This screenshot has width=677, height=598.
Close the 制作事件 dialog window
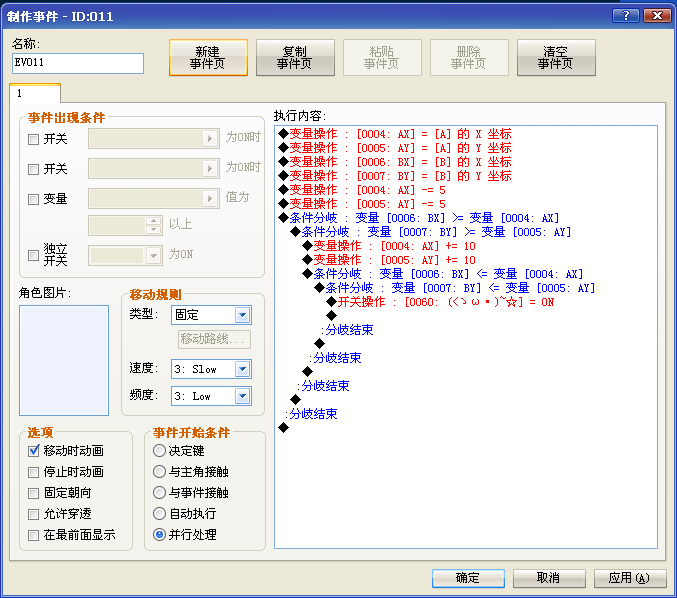pos(657,16)
